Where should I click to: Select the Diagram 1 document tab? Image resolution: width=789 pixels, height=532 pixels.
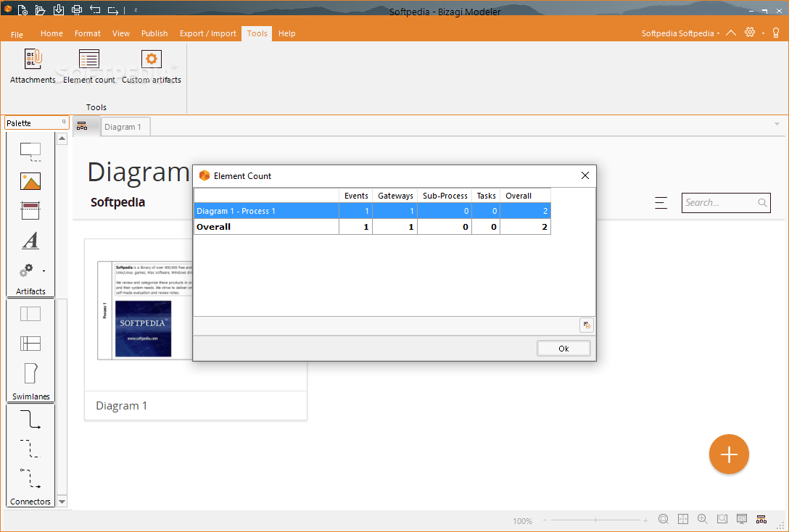125,127
